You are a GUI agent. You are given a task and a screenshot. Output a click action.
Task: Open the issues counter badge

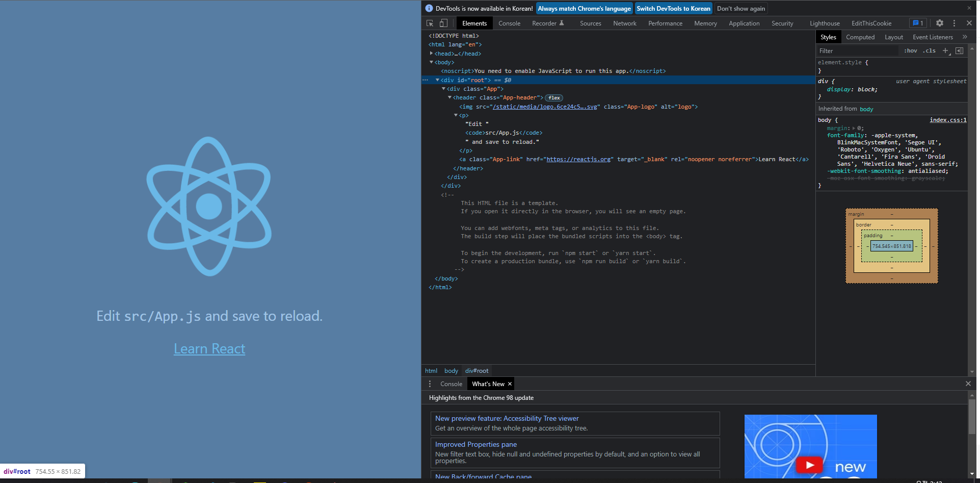(918, 23)
